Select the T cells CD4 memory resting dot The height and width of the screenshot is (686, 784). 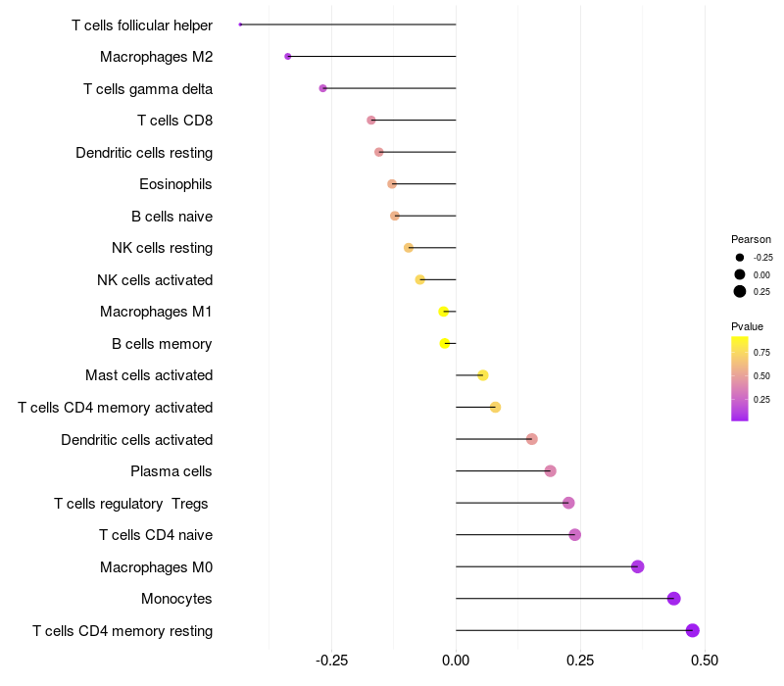point(692,630)
